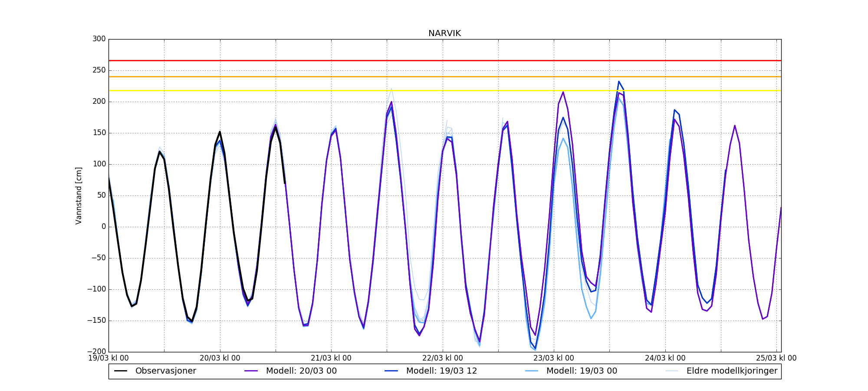Click the purple peak just after 23/03 kl 00
Screen dimensions: 868x391
click(563, 92)
